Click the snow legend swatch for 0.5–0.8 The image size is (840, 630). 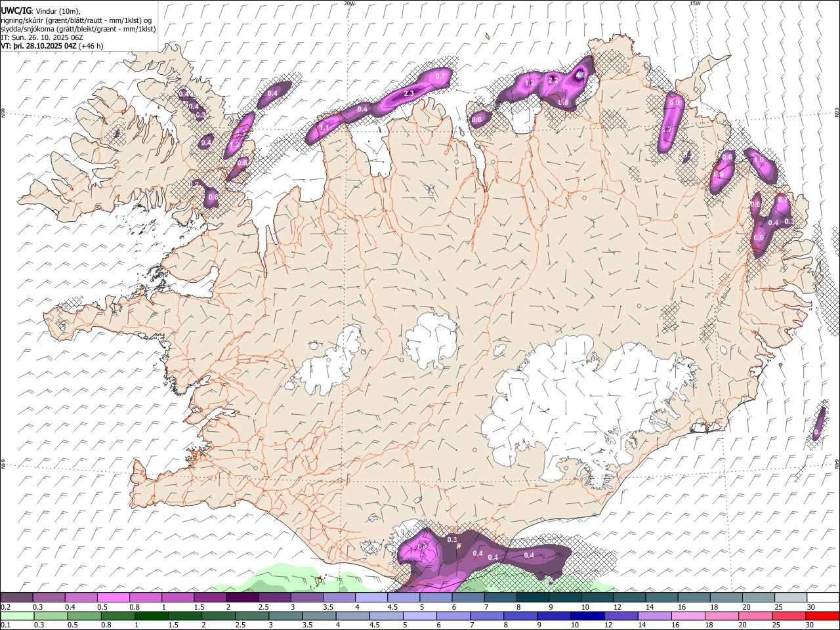(x=114, y=598)
